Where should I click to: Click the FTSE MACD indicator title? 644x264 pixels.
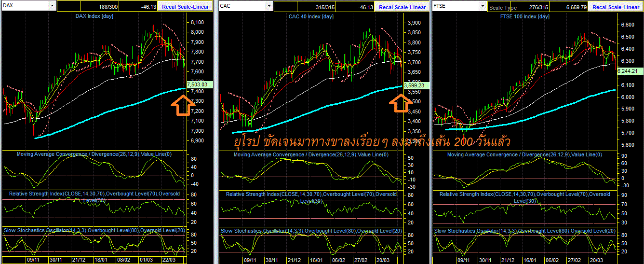pos(524,154)
